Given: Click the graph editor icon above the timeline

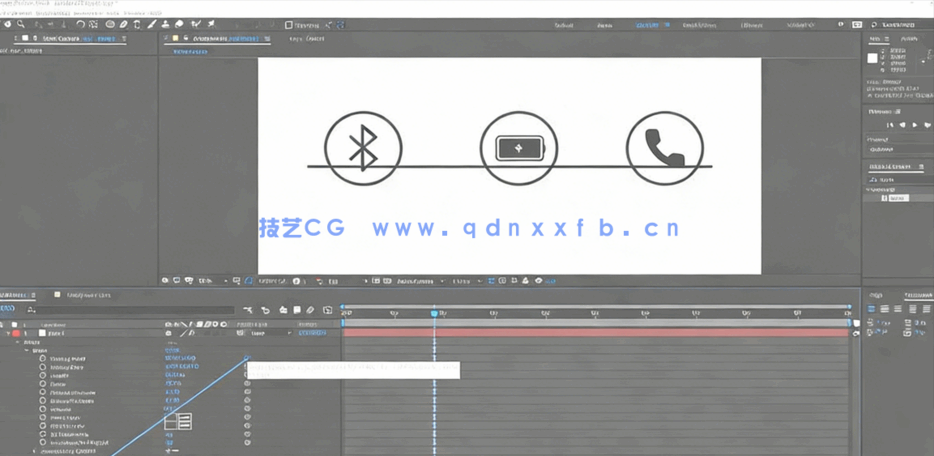Looking at the screenshot, I should point(327,310).
